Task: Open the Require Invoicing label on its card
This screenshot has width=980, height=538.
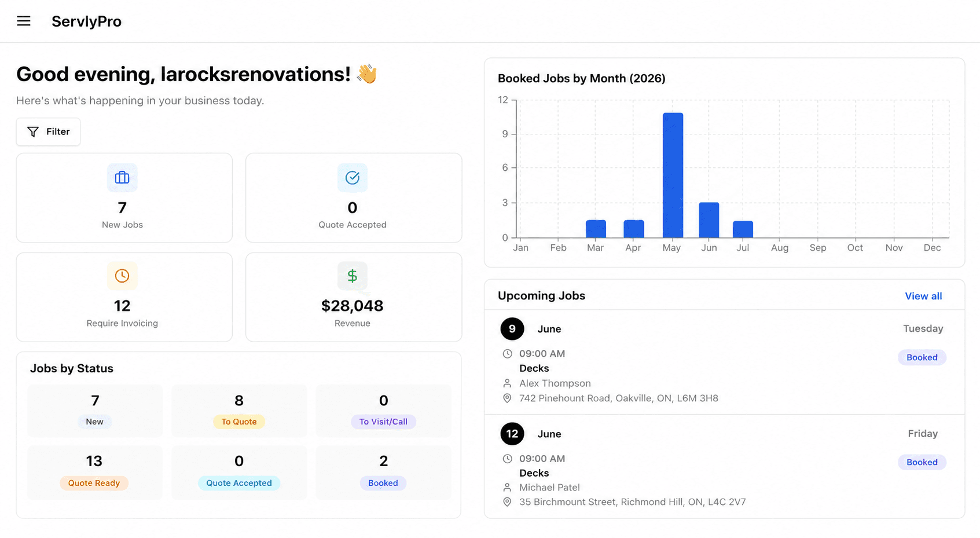Action: [x=122, y=323]
